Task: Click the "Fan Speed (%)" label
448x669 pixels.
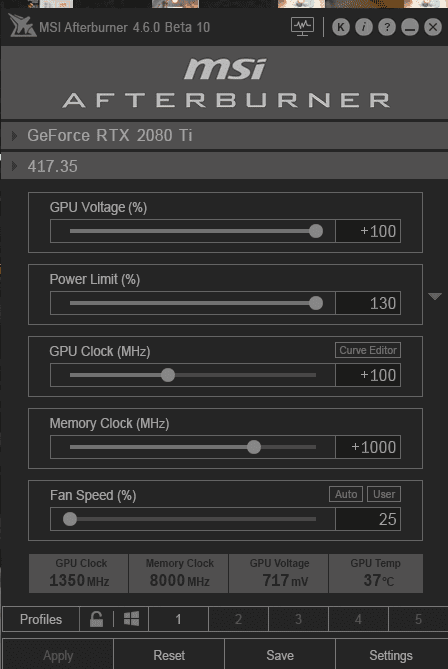Action: coord(93,495)
